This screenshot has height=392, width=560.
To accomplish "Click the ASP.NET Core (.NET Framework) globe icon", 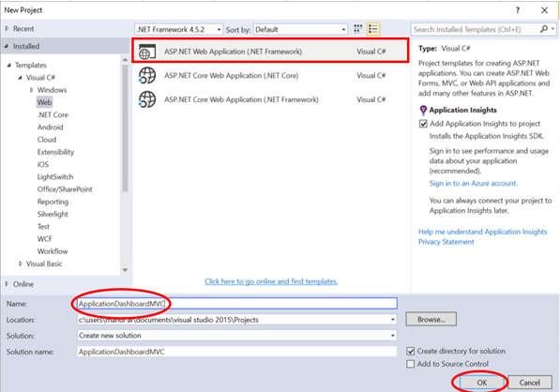I will click(147, 99).
